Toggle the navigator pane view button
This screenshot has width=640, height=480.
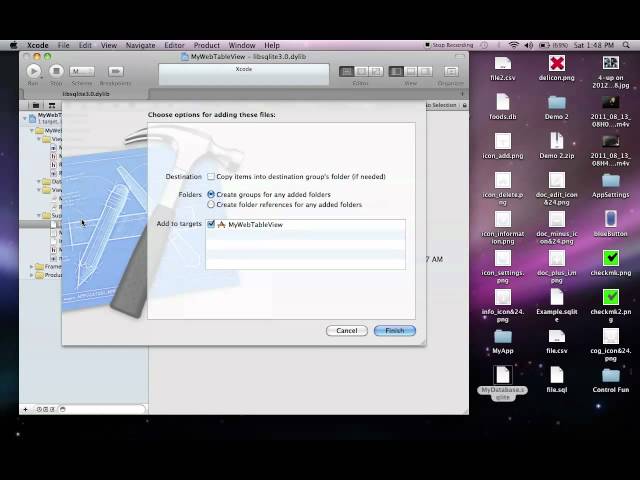pyautogui.click(x=396, y=71)
